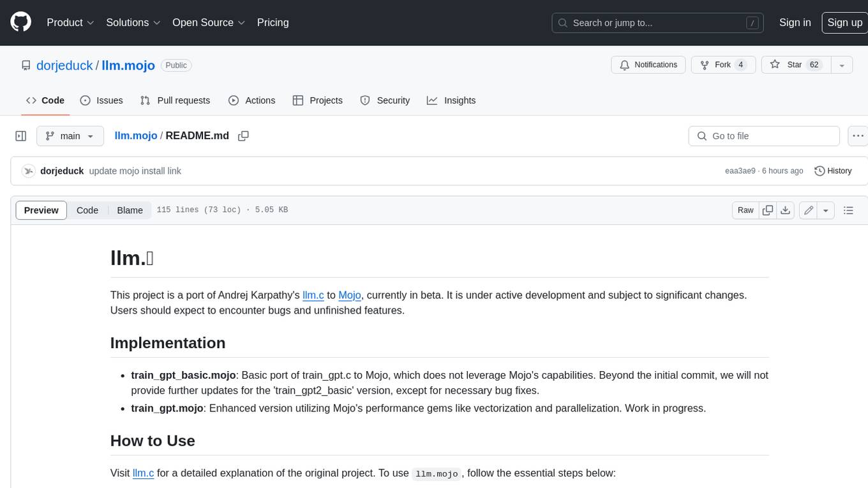Switch to the Code tab

[45, 100]
